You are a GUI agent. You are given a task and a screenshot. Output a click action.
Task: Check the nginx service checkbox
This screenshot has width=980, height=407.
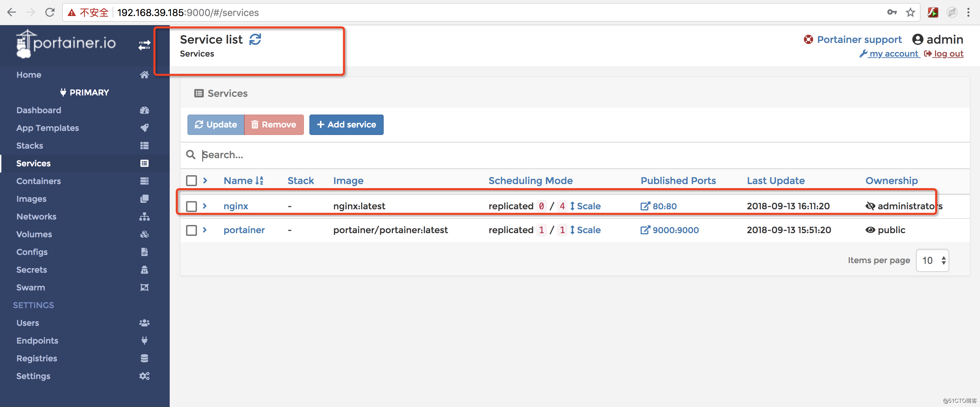[192, 206]
